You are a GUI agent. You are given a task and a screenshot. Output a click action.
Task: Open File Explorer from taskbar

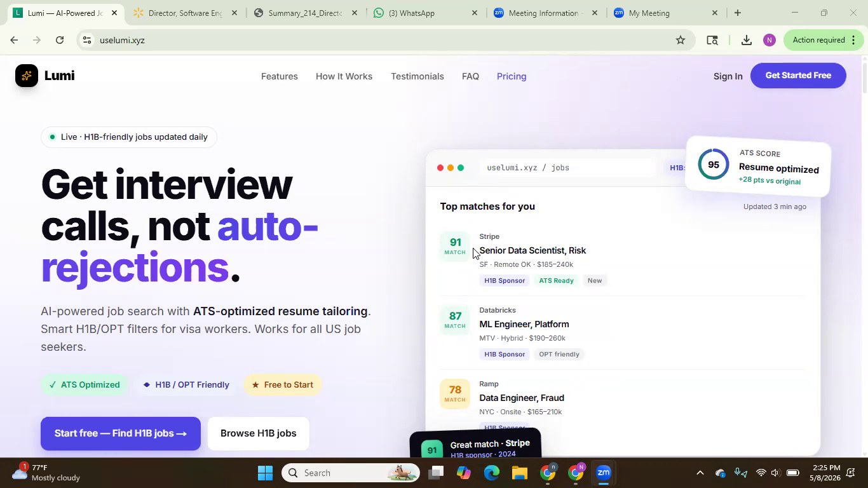click(520, 473)
